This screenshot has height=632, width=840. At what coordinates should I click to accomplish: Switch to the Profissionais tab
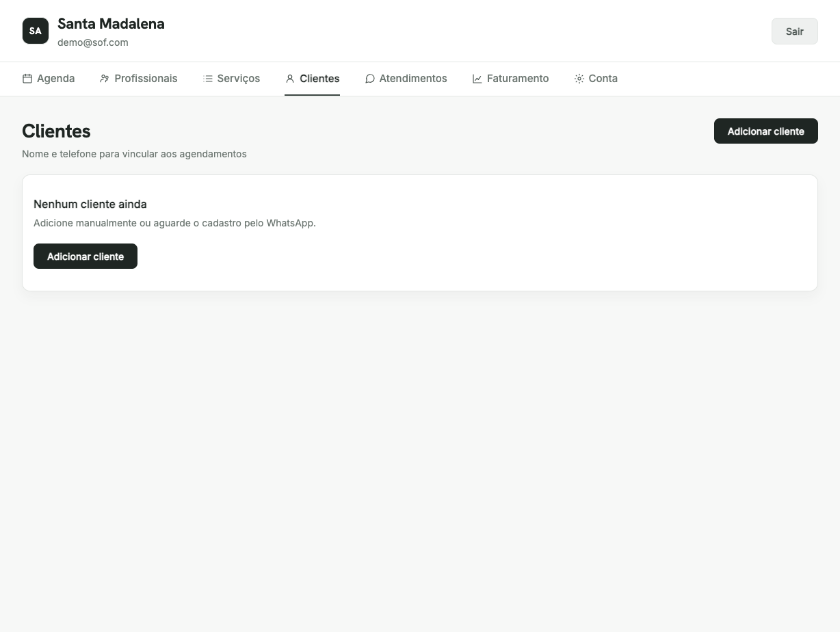click(x=139, y=79)
